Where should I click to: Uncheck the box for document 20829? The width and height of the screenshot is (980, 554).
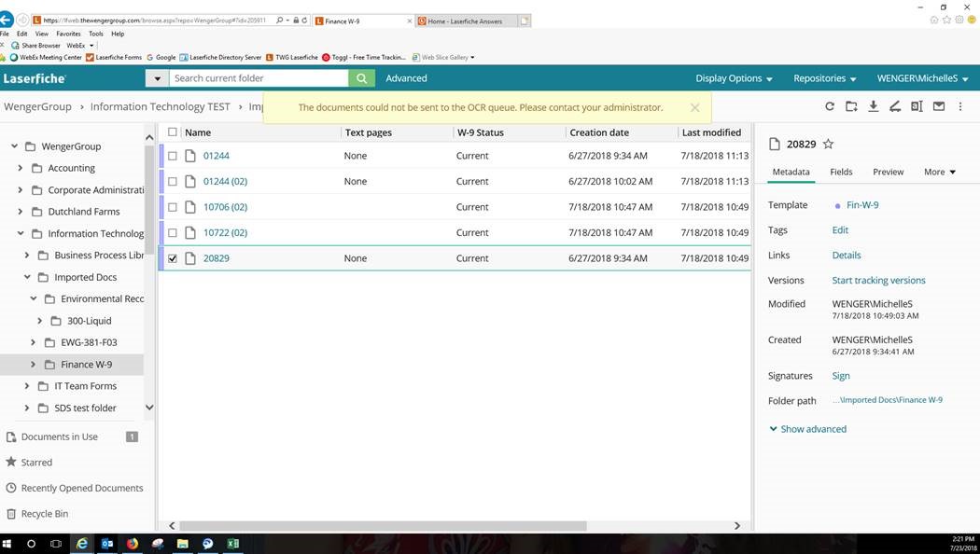[173, 258]
